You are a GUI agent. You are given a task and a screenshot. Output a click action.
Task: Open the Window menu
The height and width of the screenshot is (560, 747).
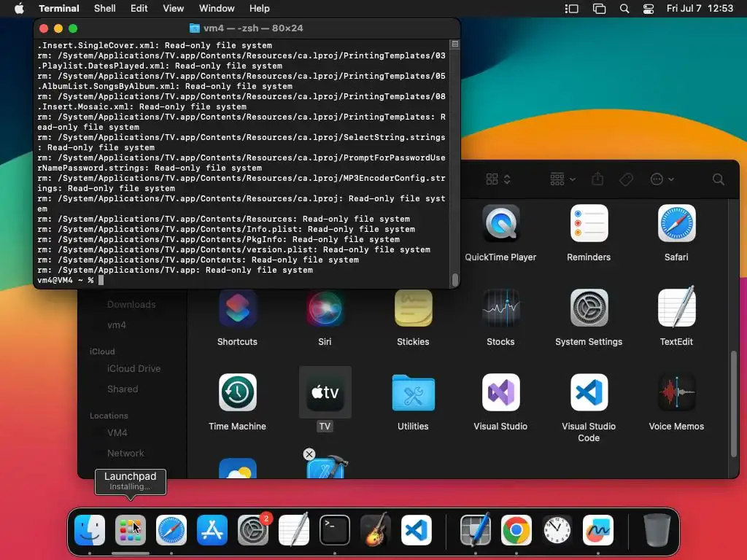217,8
